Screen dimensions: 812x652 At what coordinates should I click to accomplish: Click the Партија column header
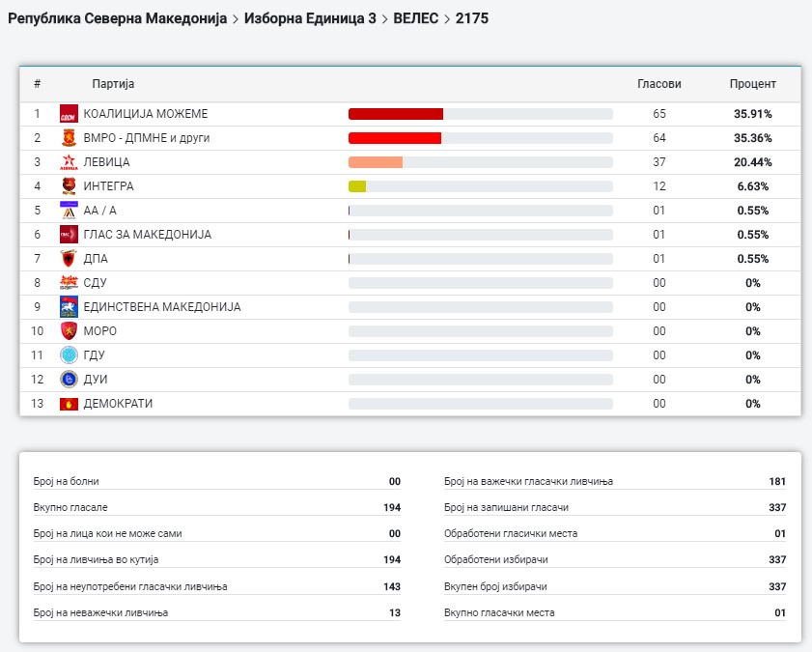click(x=113, y=84)
